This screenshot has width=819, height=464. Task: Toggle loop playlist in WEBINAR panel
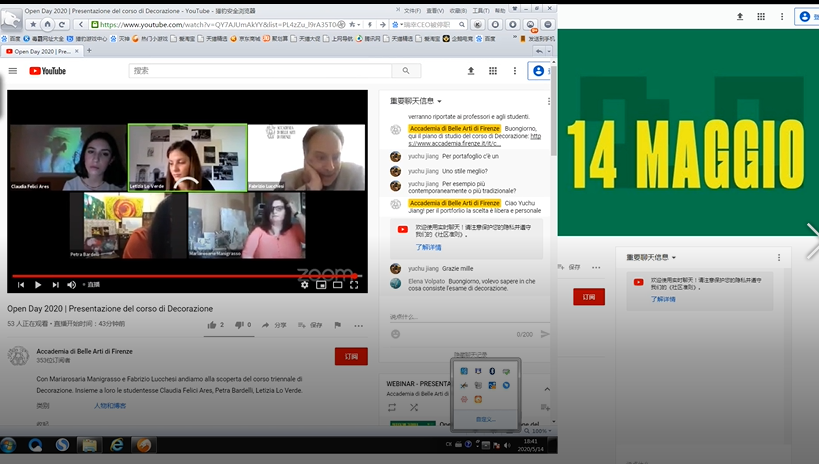(392, 407)
